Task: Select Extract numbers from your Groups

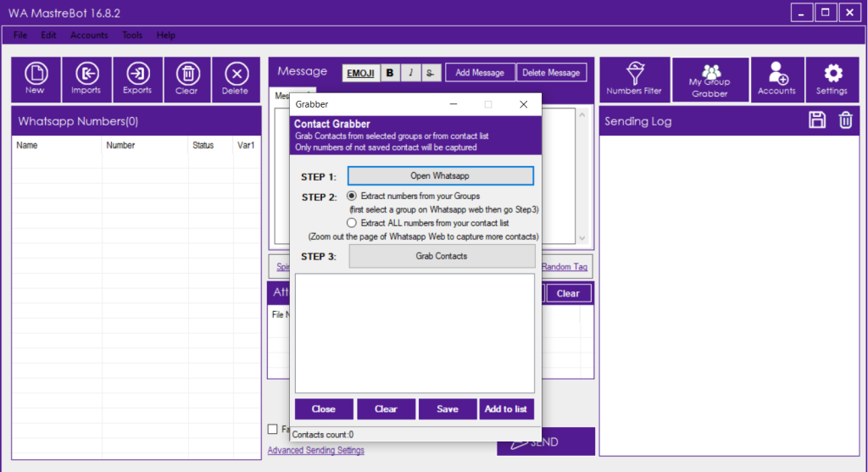Action: (352, 196)
